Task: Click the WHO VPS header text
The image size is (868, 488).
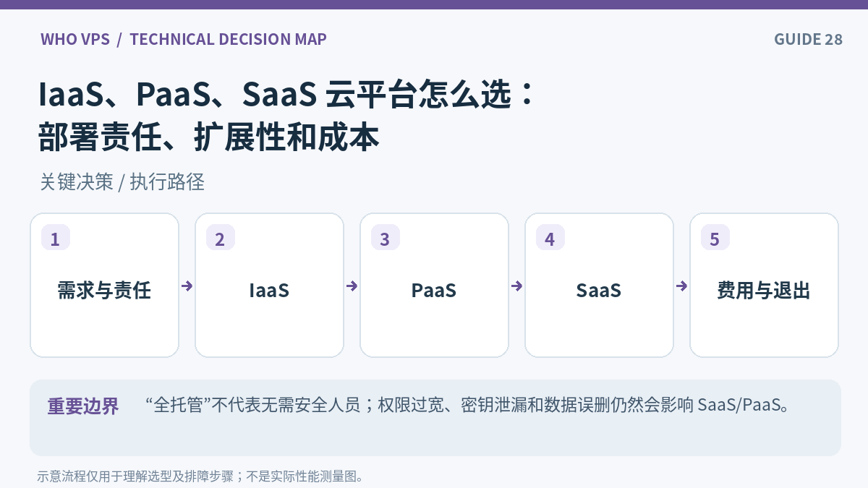Action: click(75, 39)
